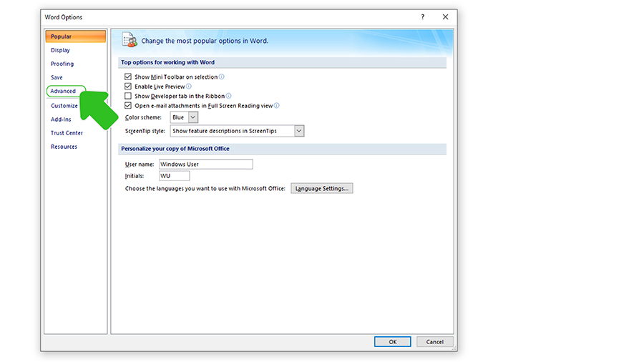Image resolution: width=644 pixels, height=362 pixels.
Task: Enable Show Developer tab in the Ribbon
Action: tap(128, 96)
